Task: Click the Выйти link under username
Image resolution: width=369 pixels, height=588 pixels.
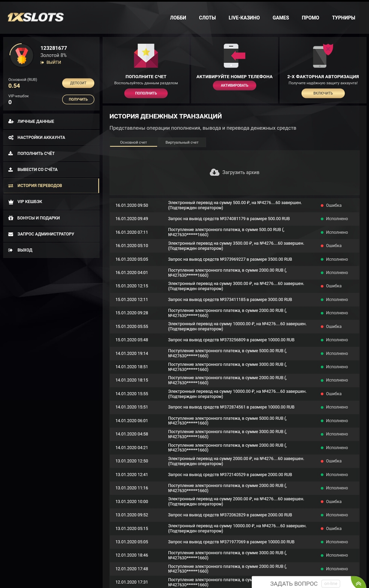Action: pos(53,62)
